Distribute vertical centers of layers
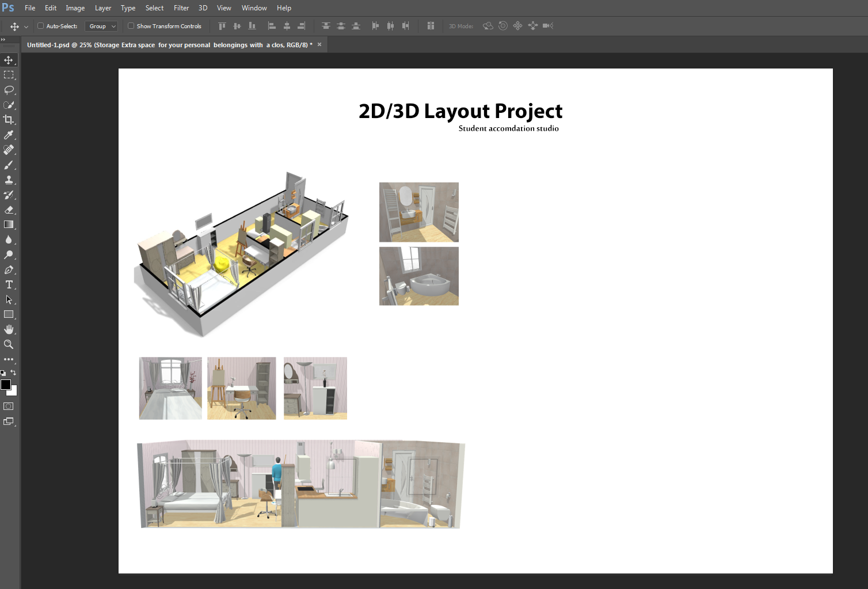The width and height of the screenshot is (868, 589). tap(341, 26)
